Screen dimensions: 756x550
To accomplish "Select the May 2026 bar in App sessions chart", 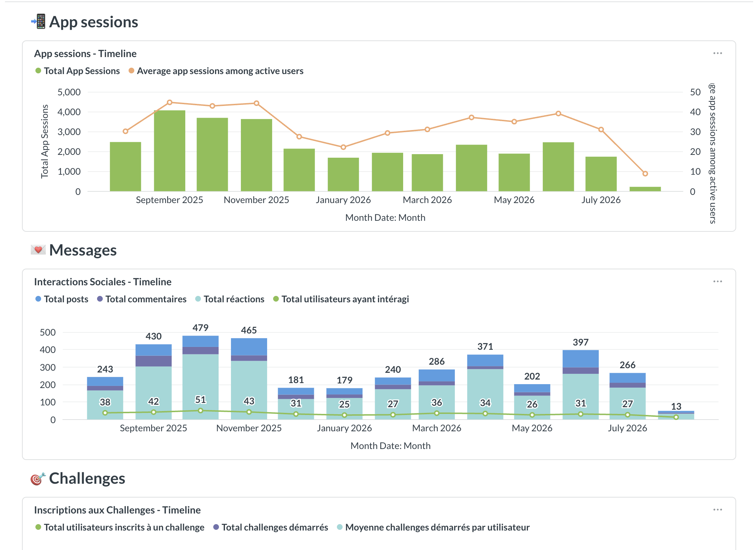I will point(514,173).
